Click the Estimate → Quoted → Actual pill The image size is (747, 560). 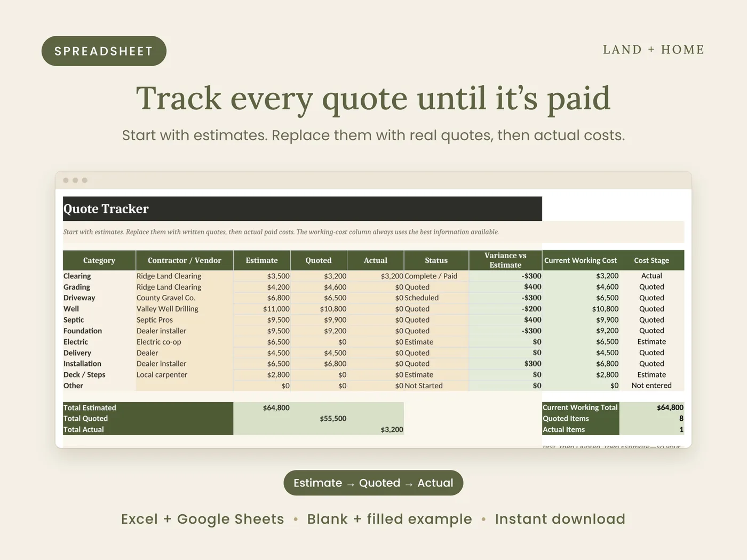click(x=373, y=483)
